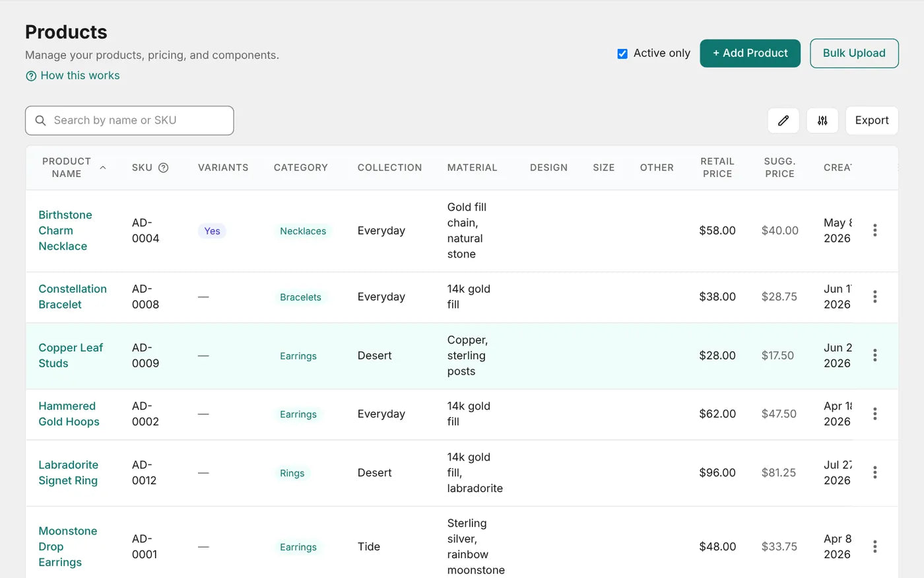The height and width of the screenshot is (578, 924).
Task: Click SKU AD-0008 cell
Action: pos(145,297)
